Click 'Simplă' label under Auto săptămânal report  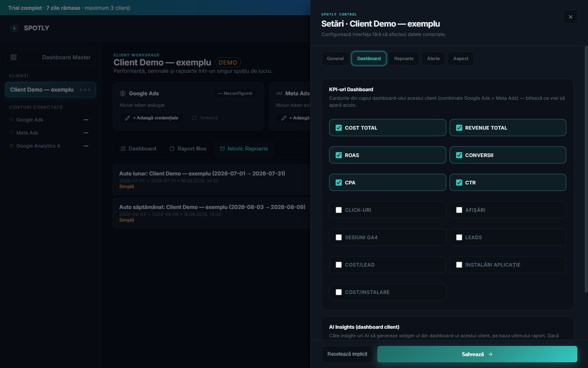point(127,220)
